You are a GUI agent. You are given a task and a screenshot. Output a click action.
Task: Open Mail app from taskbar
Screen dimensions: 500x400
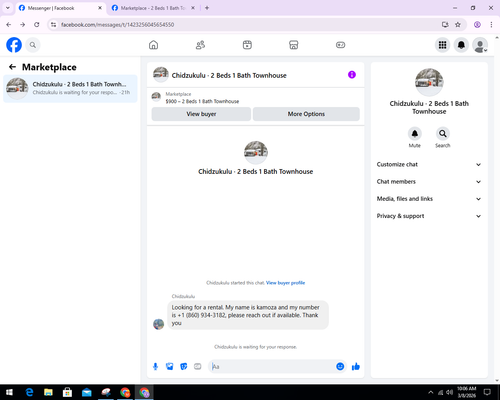(x=86, y=392)
